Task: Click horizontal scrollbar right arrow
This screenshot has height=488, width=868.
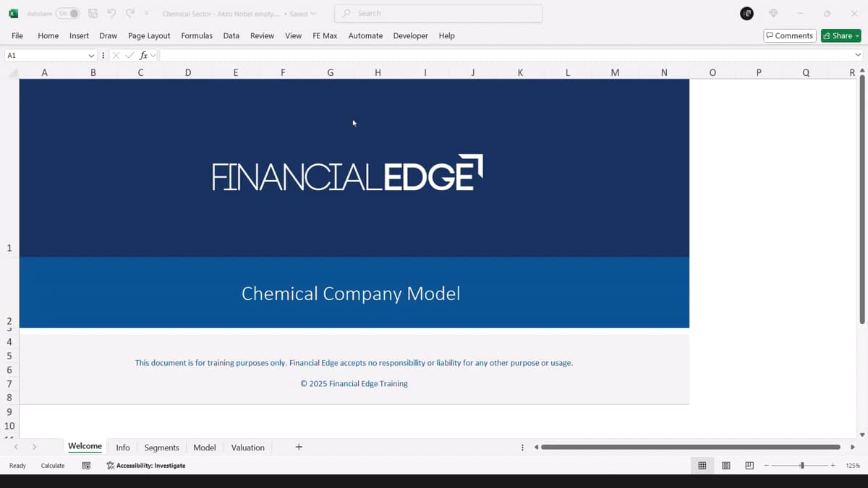Action: tap(853, 448)
